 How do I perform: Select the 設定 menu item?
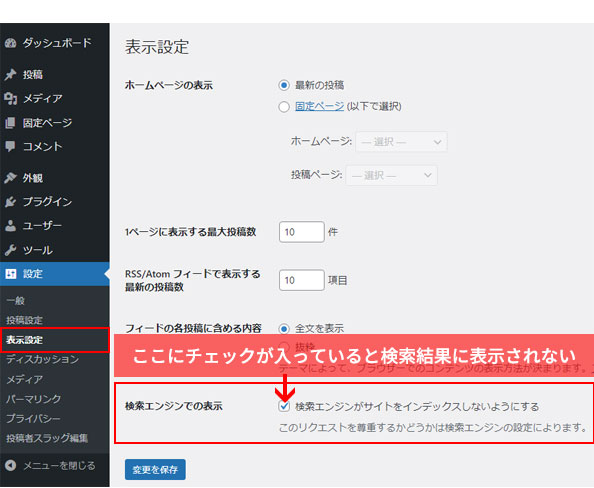[x=55, y=274]
